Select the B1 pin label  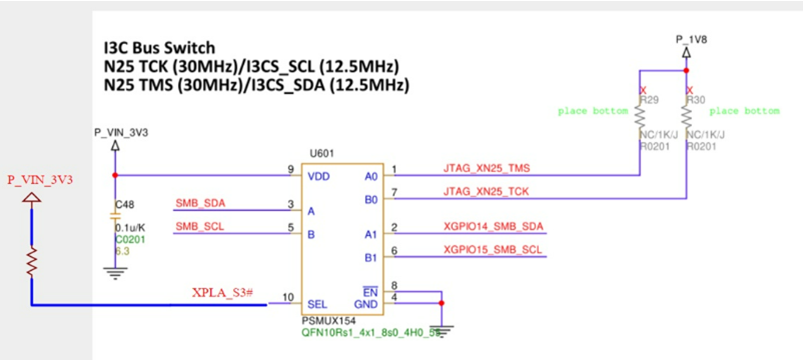[x=371, y=258]
